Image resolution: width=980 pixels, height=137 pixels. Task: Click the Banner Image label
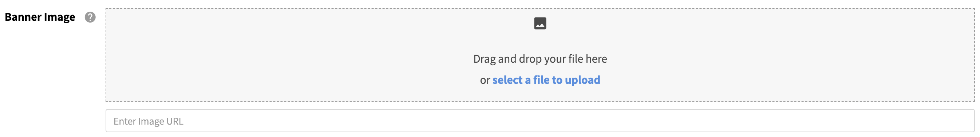click(x=40, y=17)
